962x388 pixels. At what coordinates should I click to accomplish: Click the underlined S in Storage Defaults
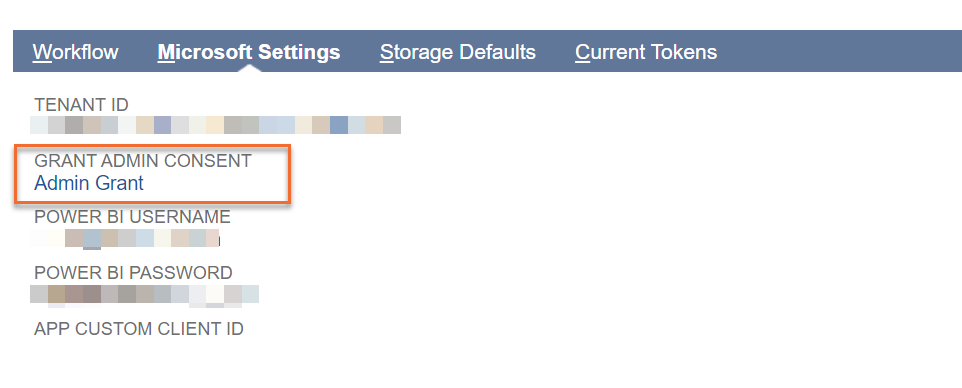(x=386, y=52)
